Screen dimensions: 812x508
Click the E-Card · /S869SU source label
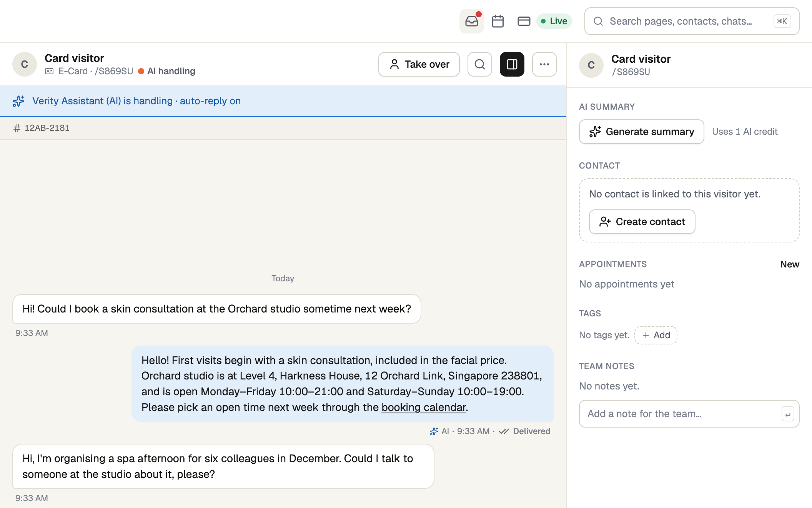click(96, 71)
